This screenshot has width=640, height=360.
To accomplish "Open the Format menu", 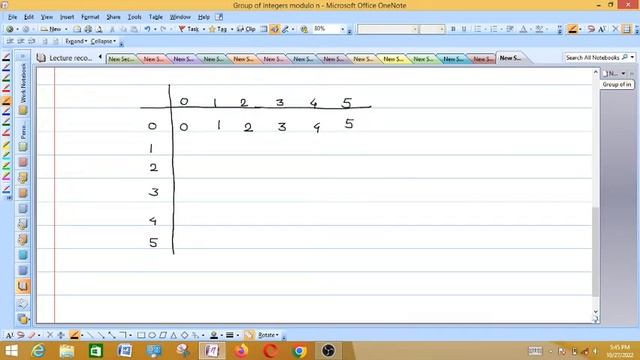I will tap(90, 17).
